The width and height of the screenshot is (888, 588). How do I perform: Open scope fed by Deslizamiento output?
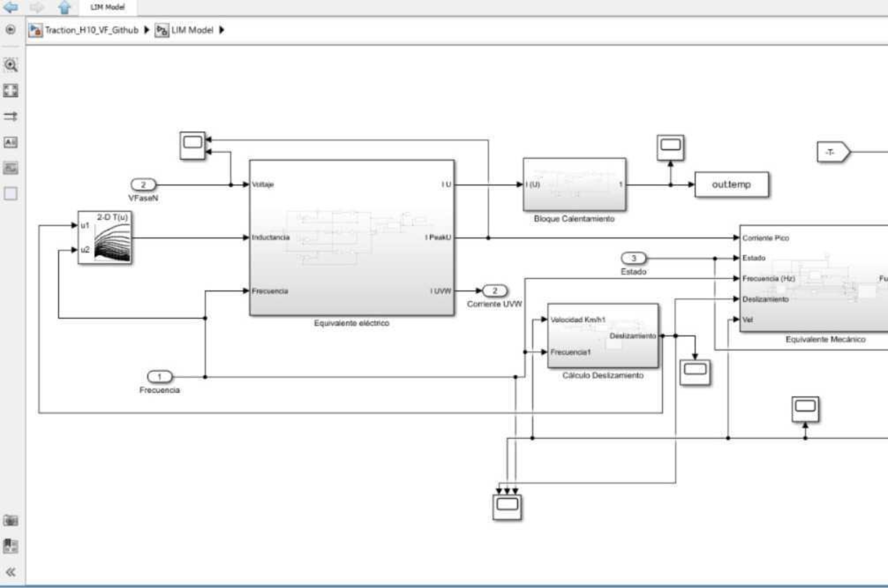(695, 372)
